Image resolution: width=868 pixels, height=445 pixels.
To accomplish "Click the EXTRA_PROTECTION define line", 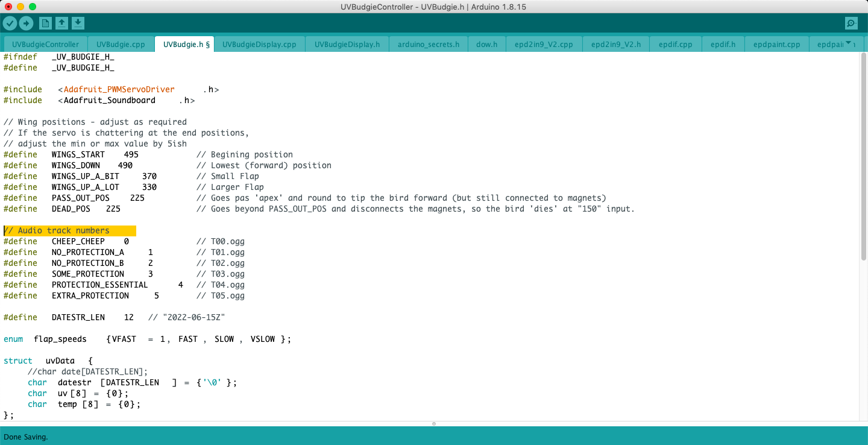I will [x=124, y=295].
